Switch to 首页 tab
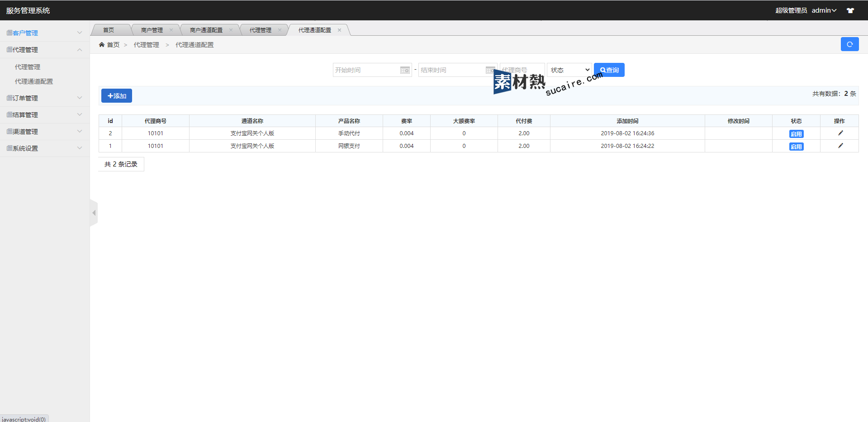868x422 pixels. tap(109, 30)
